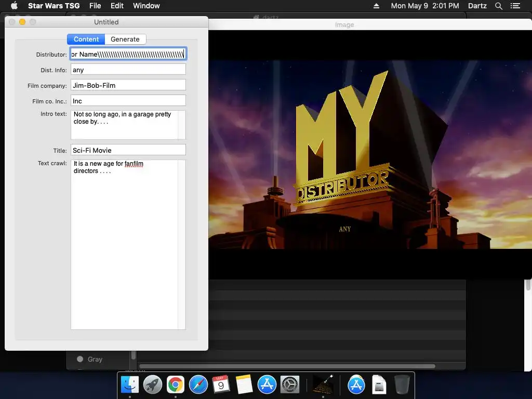Open the Window menu
The height and width of the screenshot is (399, 532).
tap(146, 6)
